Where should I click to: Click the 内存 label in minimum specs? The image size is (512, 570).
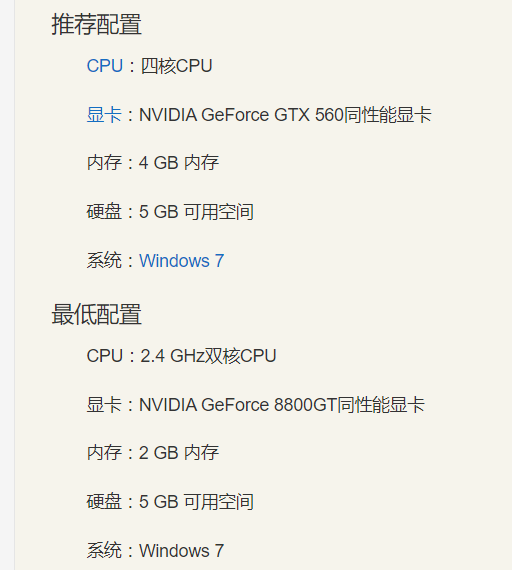pos(104,453)
